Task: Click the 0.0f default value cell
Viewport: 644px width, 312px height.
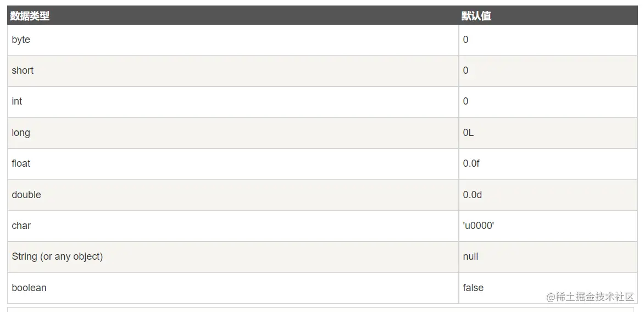Action: (x=471, y=163)
